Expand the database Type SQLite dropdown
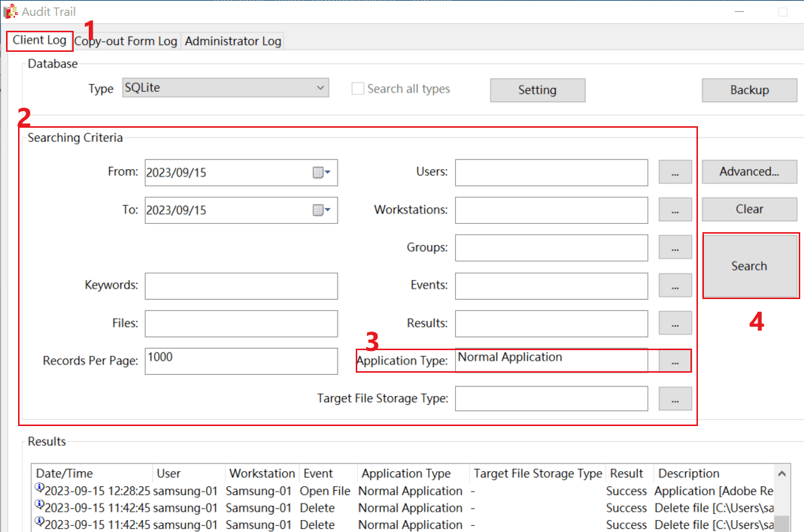This screenshot has height=532, width=804. click(x=226, y=88)
